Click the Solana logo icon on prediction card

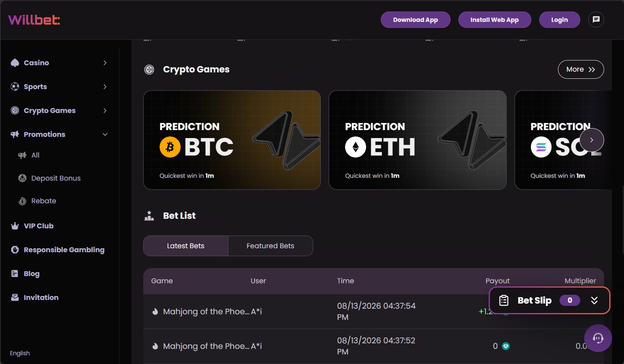pyautogui.click(x=541, y=147)
